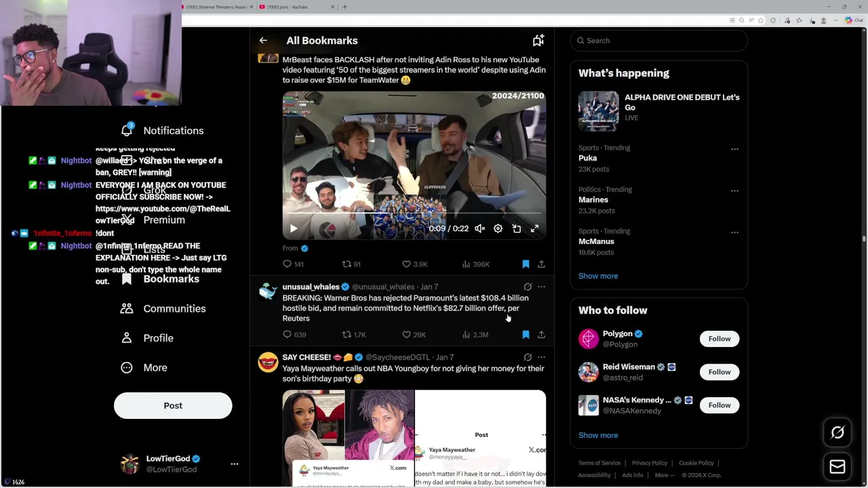Compose with the Post button
Viewport: 868px width, 488px height.
[173, 405]
